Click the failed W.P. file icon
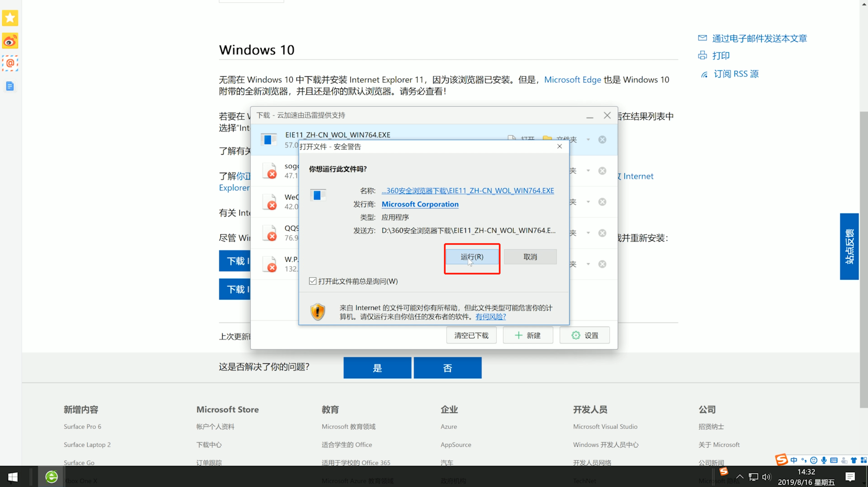868x487 pixels. pyautogui.click(x=270, y=264)
